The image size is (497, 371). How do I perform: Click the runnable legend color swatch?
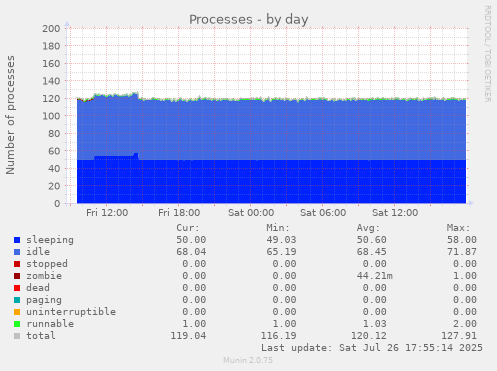[17, 324]
